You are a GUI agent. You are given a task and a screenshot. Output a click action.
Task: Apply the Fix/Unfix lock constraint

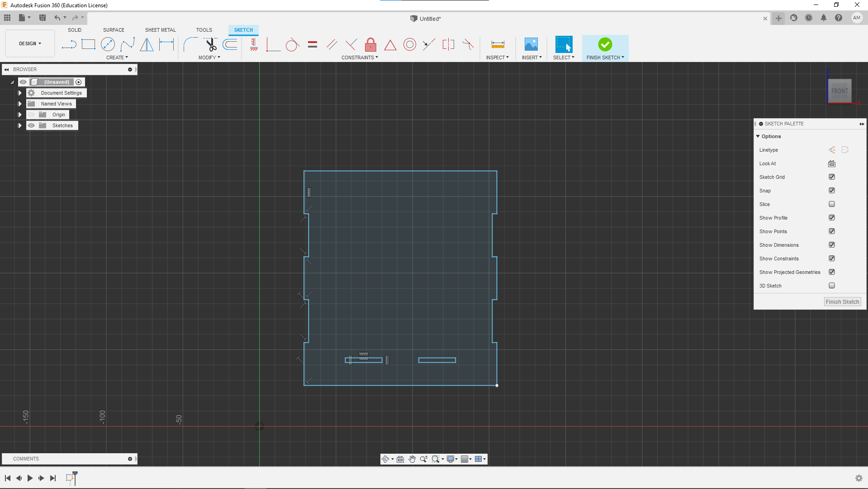(370, 44)
